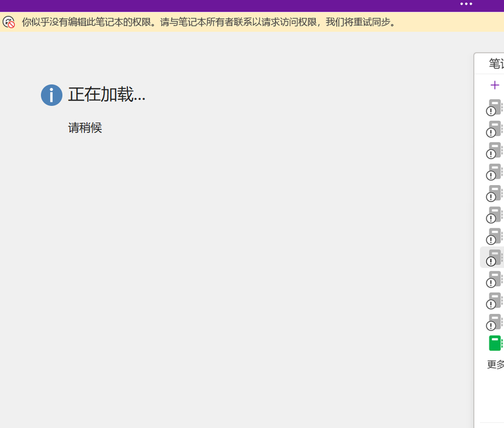
Task: Open the green notebook in the list
Action: (x=496, y=343)
